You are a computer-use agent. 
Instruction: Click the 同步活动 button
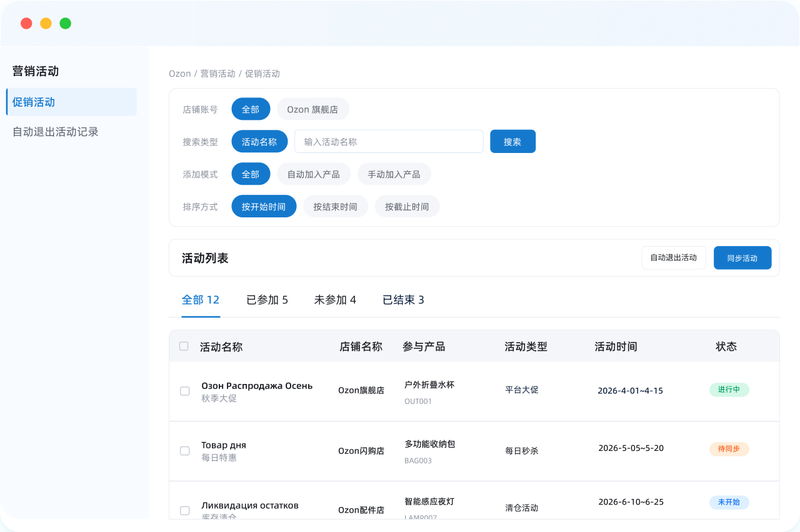pyautogui.click(x=742, y=258)
